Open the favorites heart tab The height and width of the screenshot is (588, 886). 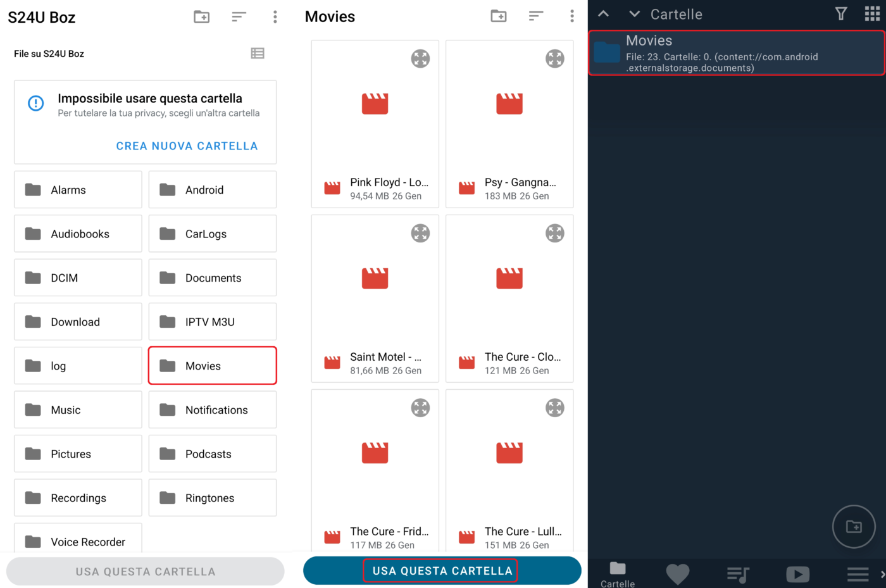678,574
